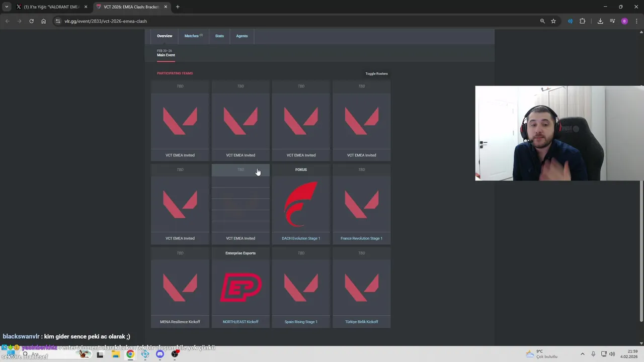Click the browser forward arrow
Viewport: 644px width, 362px height.
coord(19,21)
